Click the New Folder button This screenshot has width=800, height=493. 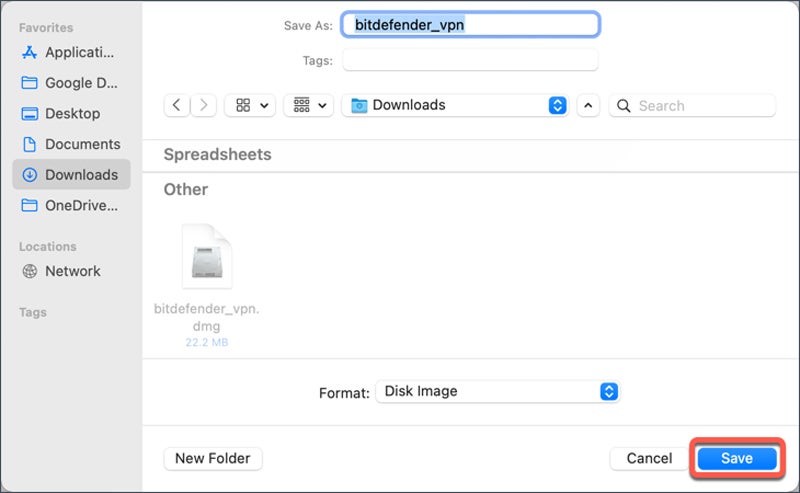[213, 458]
